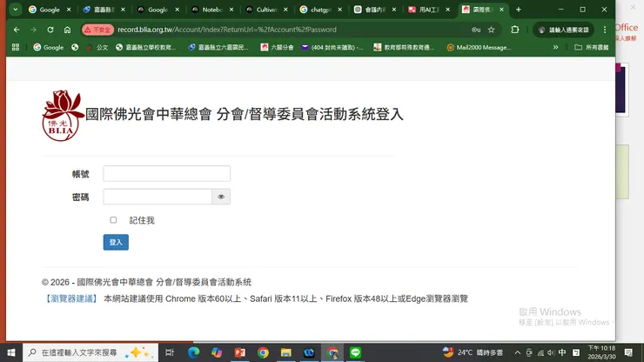The width and height of the screenshot is (644, 362).
Task: Open LINE app from the taskbar
Action: 355,352
